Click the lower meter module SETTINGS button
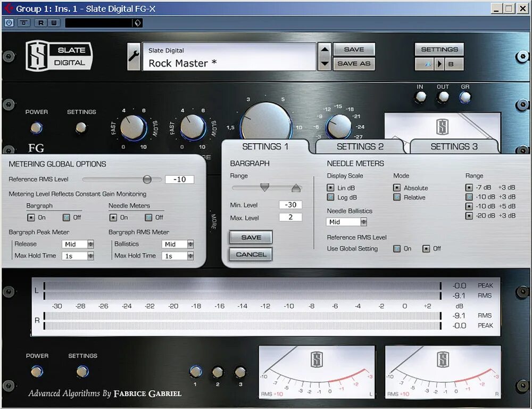This screenshot has height=409, width=532. (x=82, y=371)
